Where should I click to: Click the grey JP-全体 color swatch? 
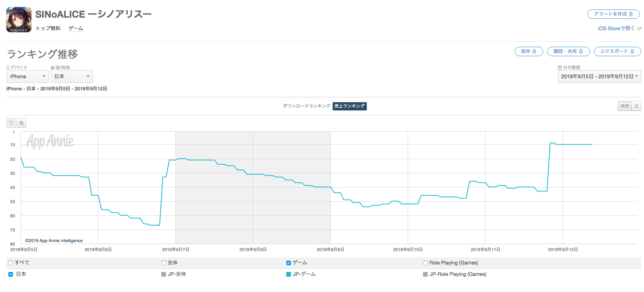(x=164, y=274)
